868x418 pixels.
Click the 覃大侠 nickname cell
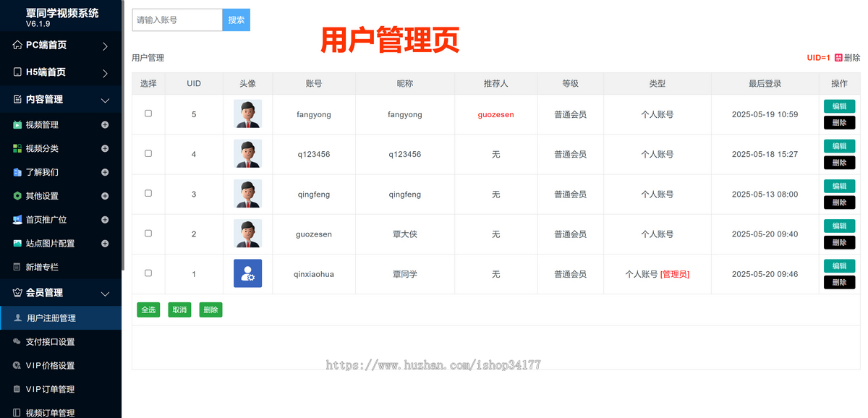(404, 234)
